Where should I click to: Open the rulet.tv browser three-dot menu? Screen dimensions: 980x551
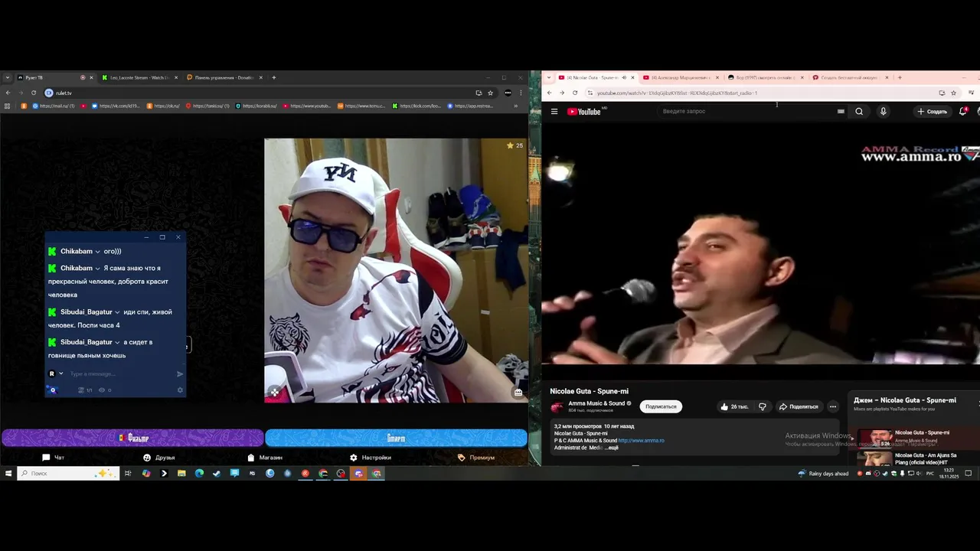tap(521, 93)
